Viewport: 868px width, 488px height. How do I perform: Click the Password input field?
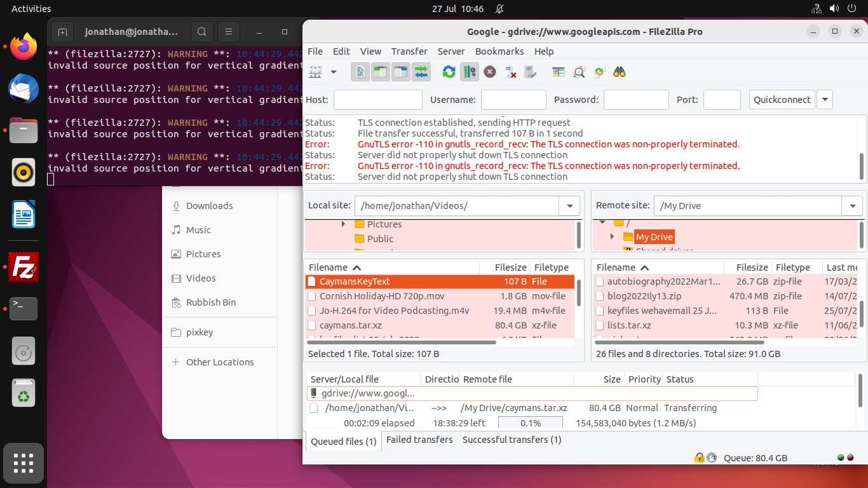pos(636,100)
